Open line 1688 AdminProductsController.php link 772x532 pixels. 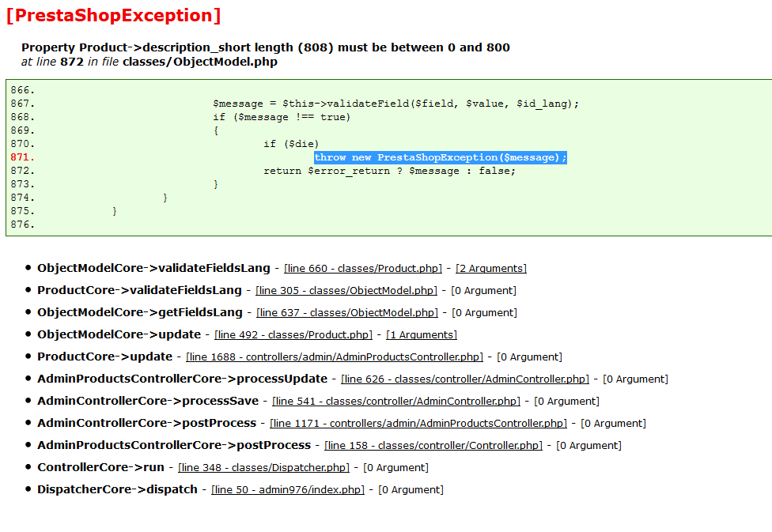point(335,357)
